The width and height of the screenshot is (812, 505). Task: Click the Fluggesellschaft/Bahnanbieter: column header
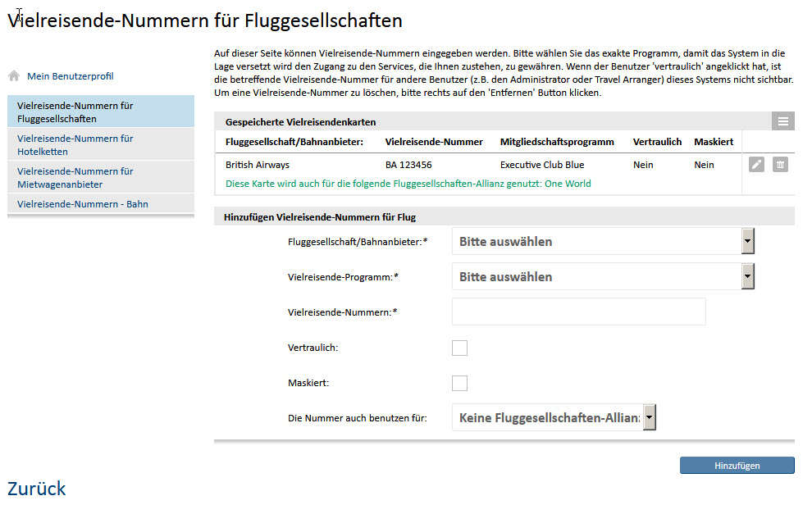[x=294, y=142]
